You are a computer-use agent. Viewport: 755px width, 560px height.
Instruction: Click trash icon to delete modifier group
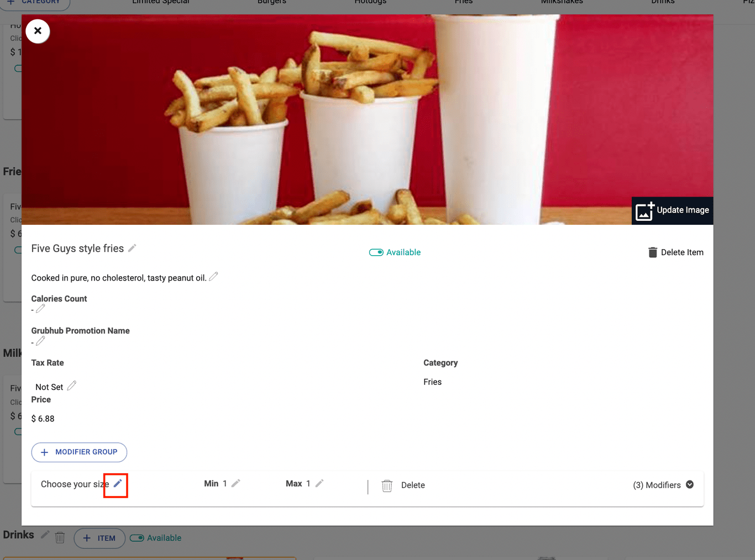click(387, 485)
